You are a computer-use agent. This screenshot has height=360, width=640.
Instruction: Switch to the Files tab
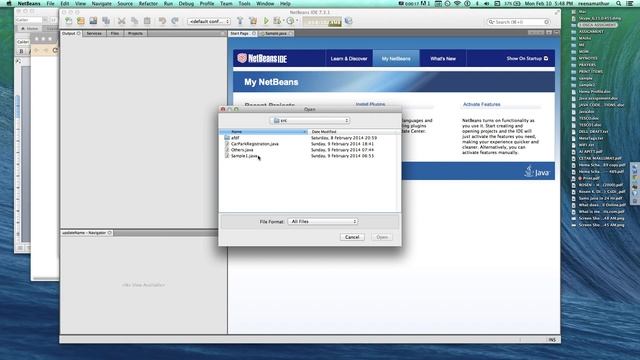pos(115,33)
